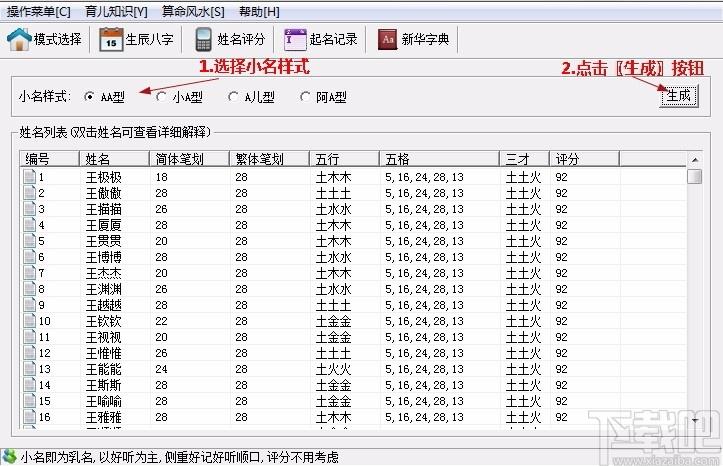
Task: Click the document icon in row 3
Action: tap(30, 209)
